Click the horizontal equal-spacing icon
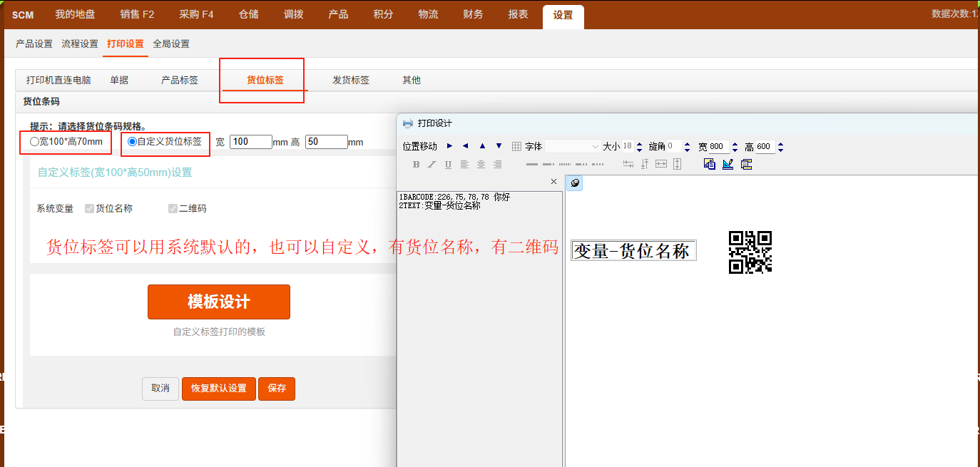The width and height of the screenshot is (980, 467). click(628, 165)
